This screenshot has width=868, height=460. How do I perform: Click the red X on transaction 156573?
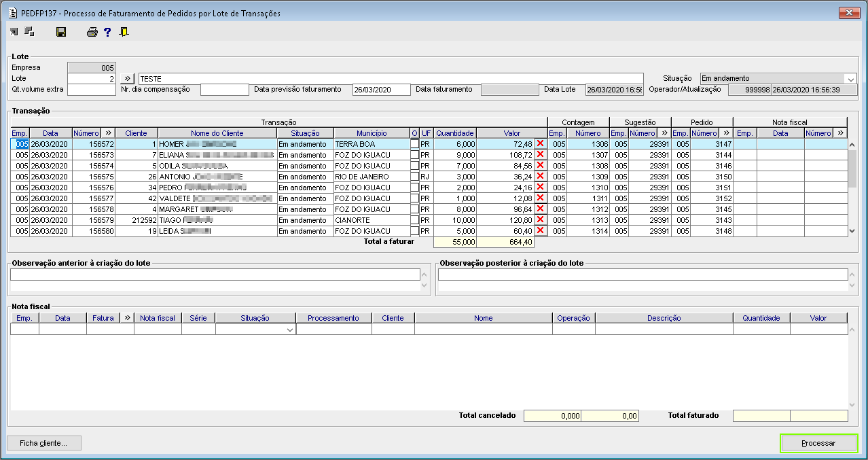[541, 155]
